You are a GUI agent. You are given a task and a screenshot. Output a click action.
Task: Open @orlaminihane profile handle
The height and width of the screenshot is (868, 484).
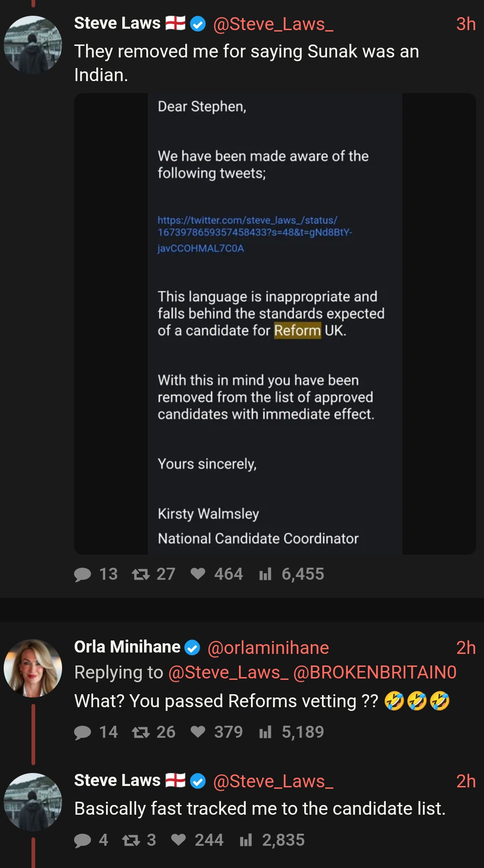tap(268, 648)
